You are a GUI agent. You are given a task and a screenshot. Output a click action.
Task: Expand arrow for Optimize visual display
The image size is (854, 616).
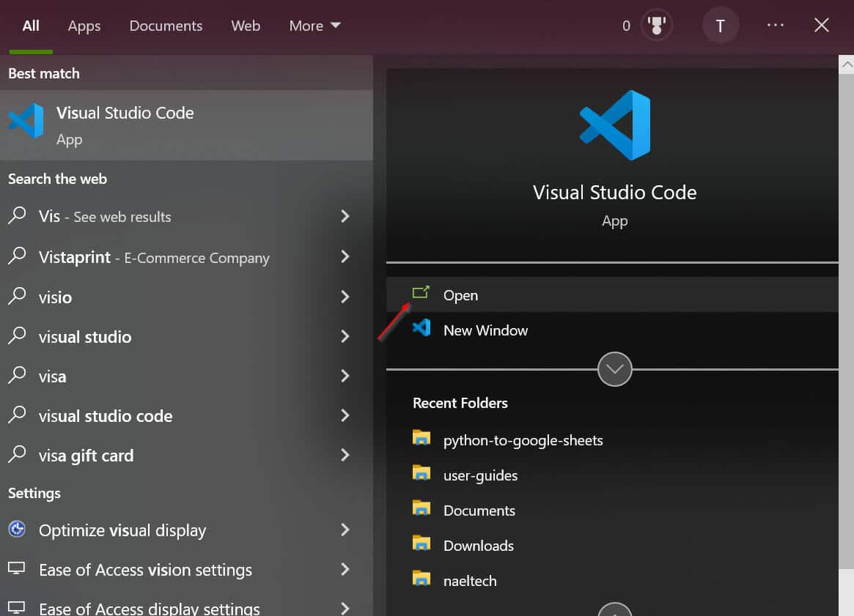345,530
